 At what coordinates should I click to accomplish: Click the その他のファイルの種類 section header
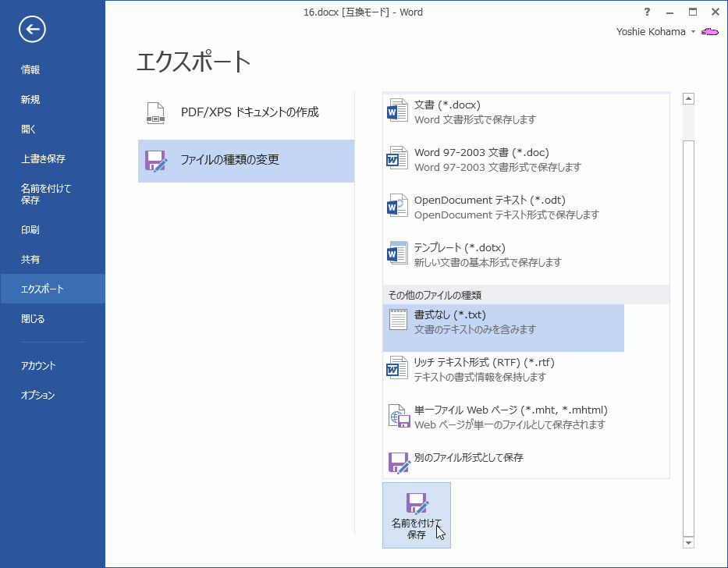pos(526,295)
